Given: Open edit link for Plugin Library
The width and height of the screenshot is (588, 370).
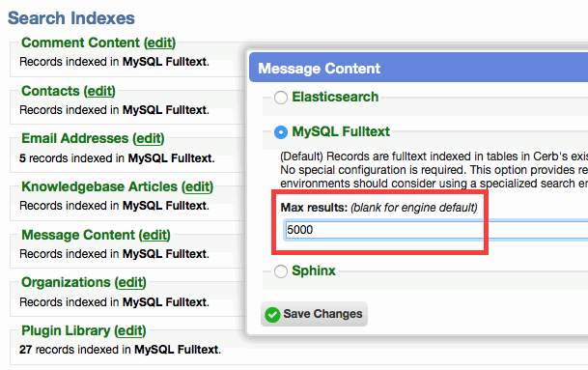Looking at the screenshot, I should [x=130, y=331].
